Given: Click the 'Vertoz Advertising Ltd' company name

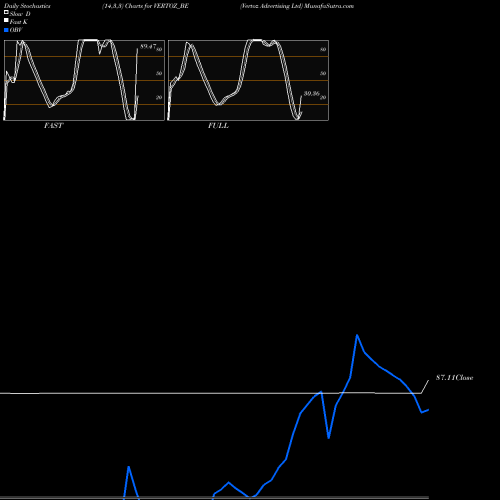Looking at the screenshot, I should pyautogui.click(x=271, y=6).
